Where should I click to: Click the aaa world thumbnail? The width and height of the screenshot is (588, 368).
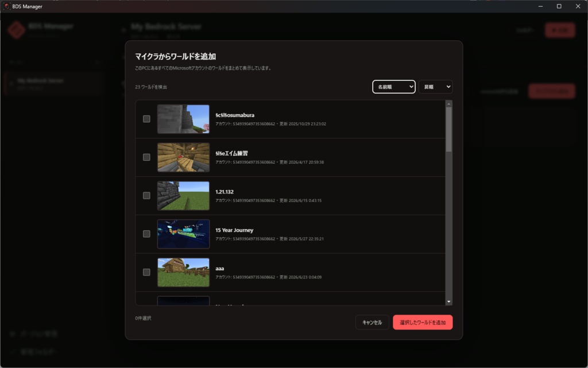click(183, 272)
